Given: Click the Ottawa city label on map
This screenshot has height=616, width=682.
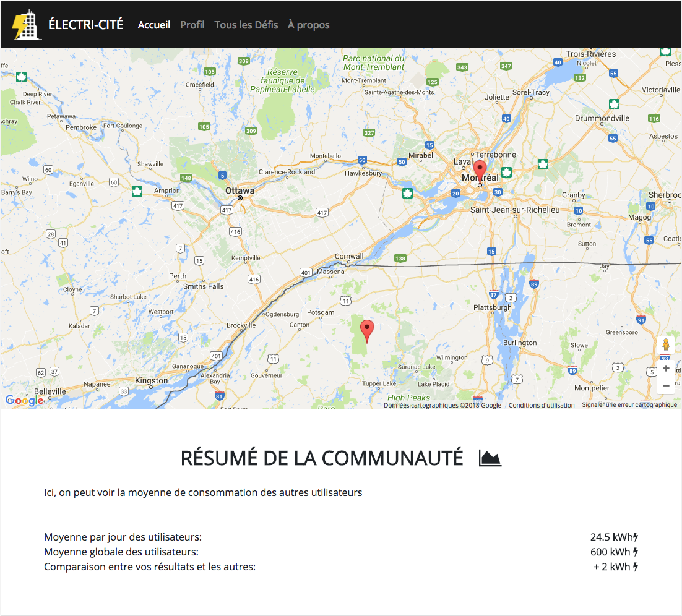Looking at the screenshot, I should pos(240,190).
